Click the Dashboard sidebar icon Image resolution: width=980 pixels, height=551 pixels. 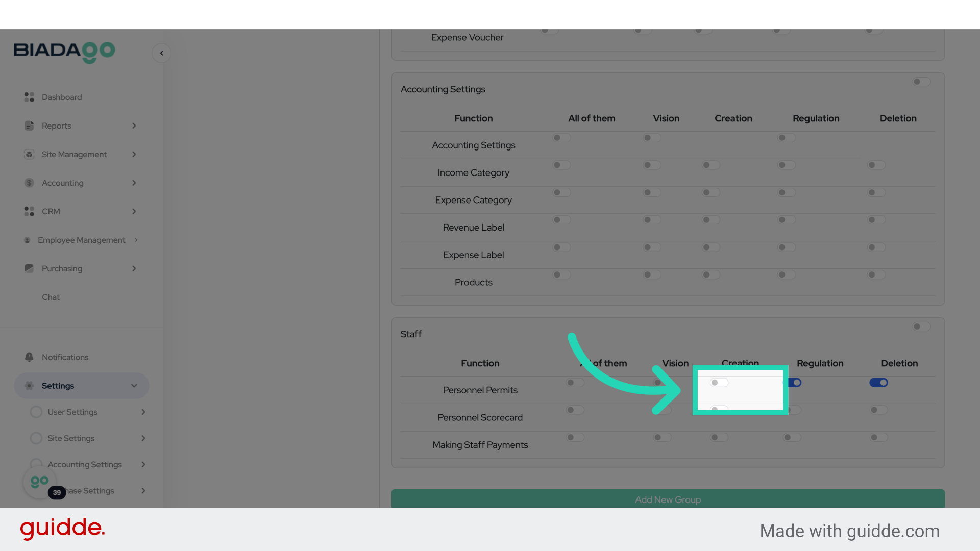point(29,97)
